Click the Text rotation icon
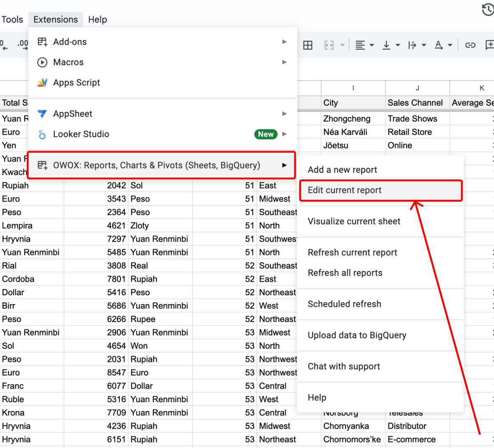Viewport: 494px width, 448px height. click(x=438, y=45)
